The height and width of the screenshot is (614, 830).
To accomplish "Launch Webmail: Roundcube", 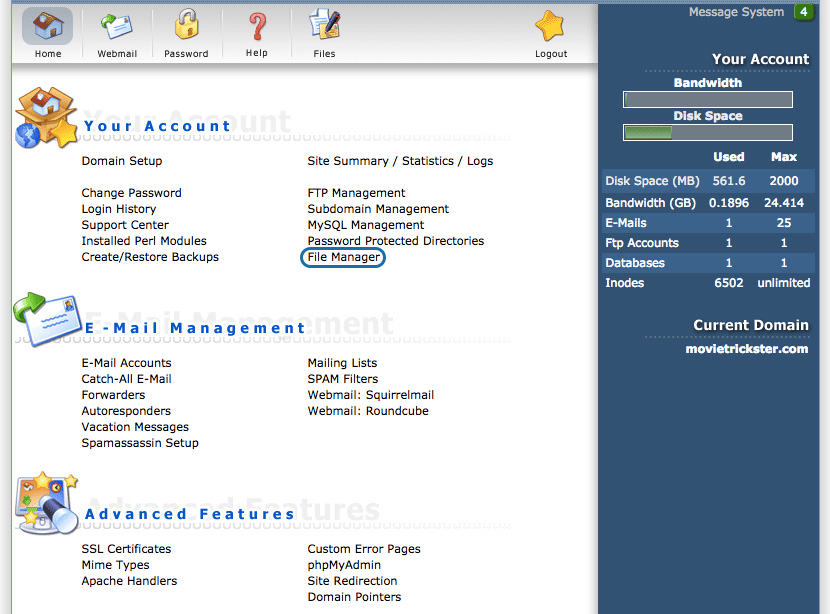I will (x=368, y=411).
